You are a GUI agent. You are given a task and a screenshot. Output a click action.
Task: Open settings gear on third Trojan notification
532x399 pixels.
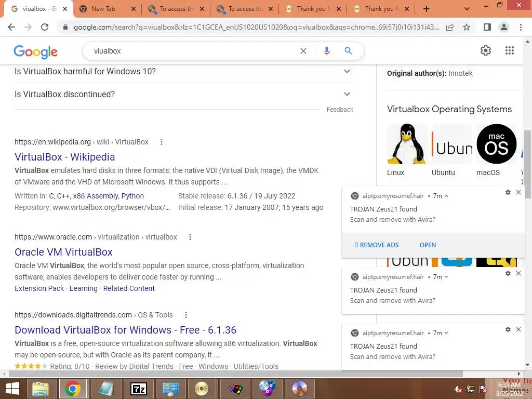pos(508,329)
